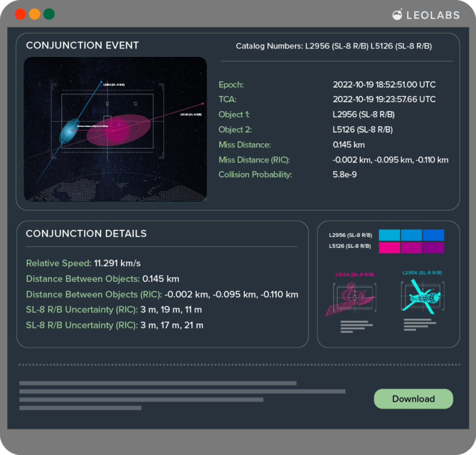Select the cyan swatch for L2956

point(389,235)
